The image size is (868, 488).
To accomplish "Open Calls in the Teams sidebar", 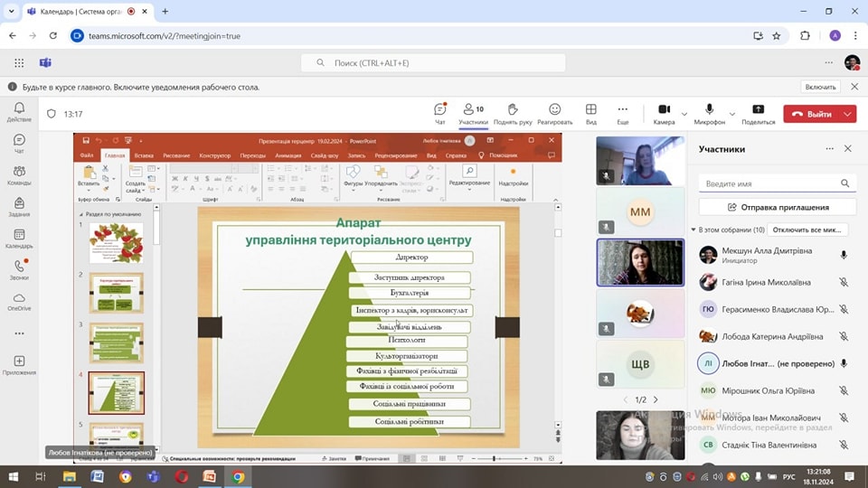I will pos(19,269).
